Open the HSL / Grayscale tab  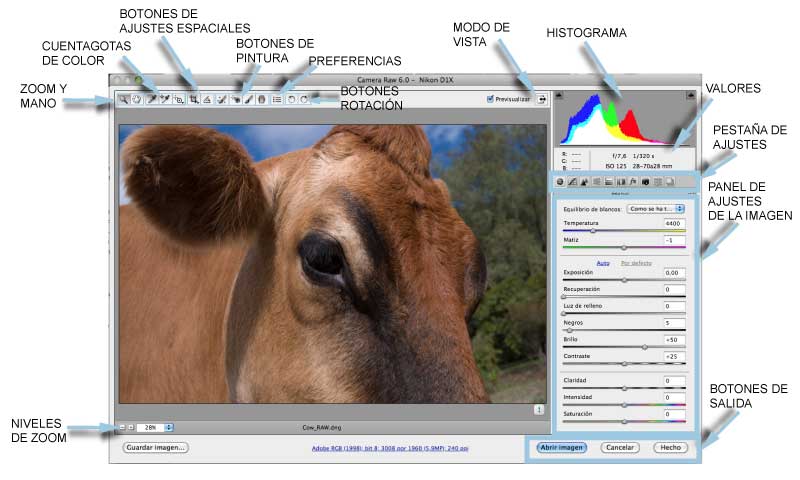tap(596, 182)
